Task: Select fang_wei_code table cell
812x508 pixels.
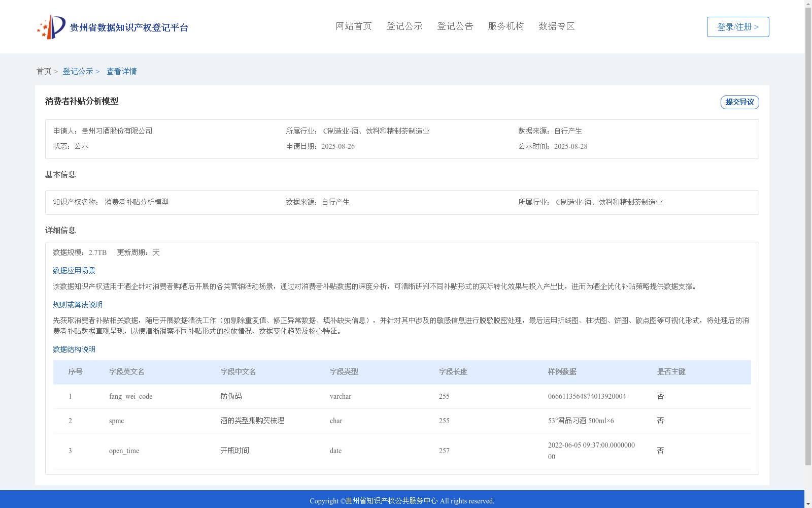Action: click(x=130, y=396)
